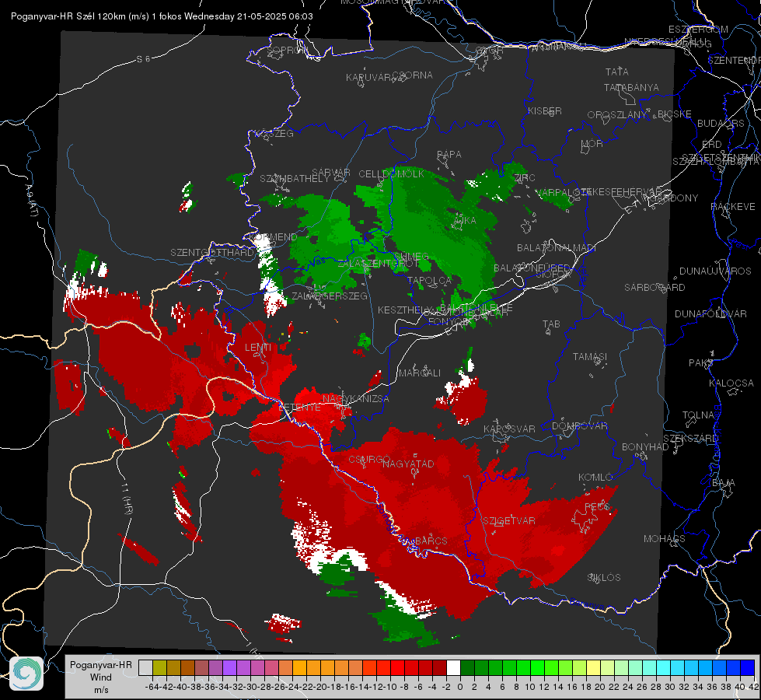Click the TATA town label

[x=617, y=72]
